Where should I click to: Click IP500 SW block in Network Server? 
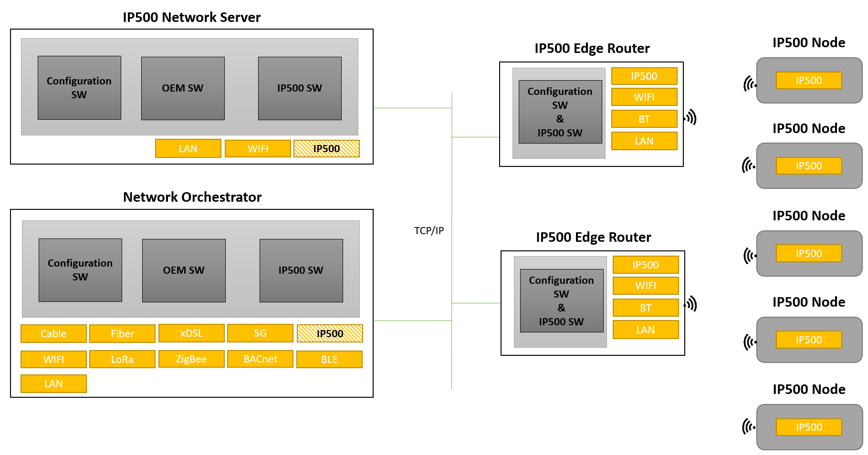300,88
